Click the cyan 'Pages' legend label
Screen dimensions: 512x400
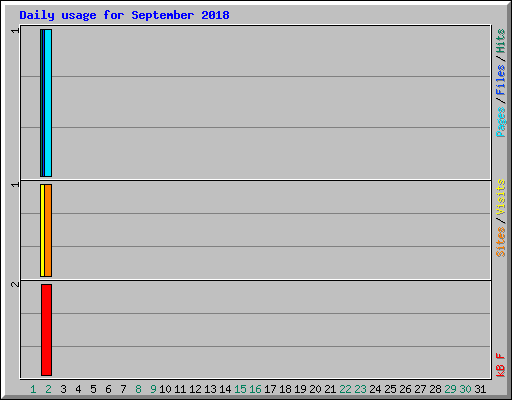501,122
